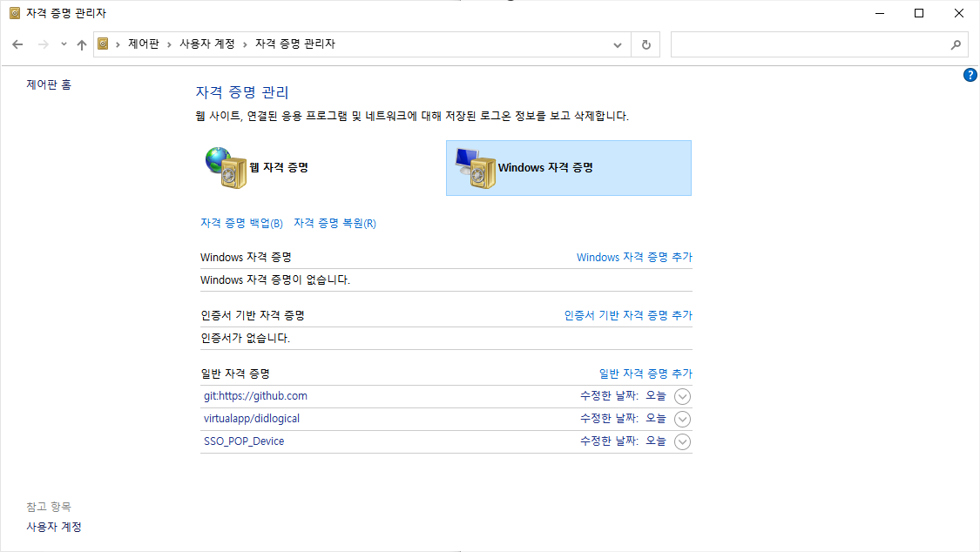Click 인증서 기반 자격 증명 추가 link
This screenshot has width=980, height=552.
click(628, 315)
